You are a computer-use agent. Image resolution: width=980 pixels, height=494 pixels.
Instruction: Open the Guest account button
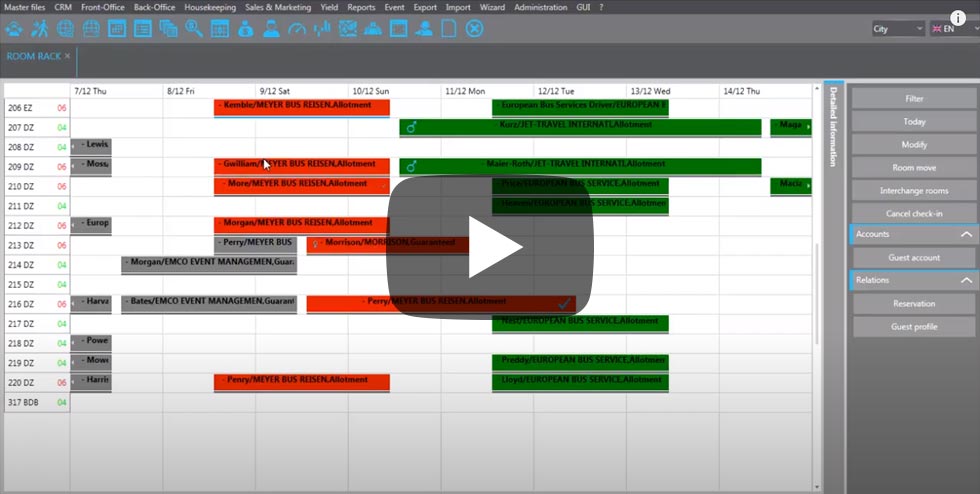tap(914, 258)
